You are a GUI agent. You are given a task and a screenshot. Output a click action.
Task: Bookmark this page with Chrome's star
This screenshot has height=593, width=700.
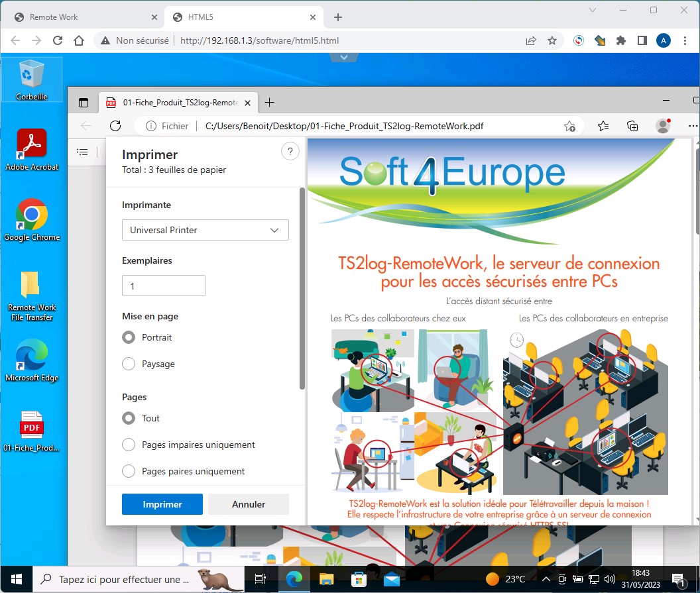coord(552,41)
